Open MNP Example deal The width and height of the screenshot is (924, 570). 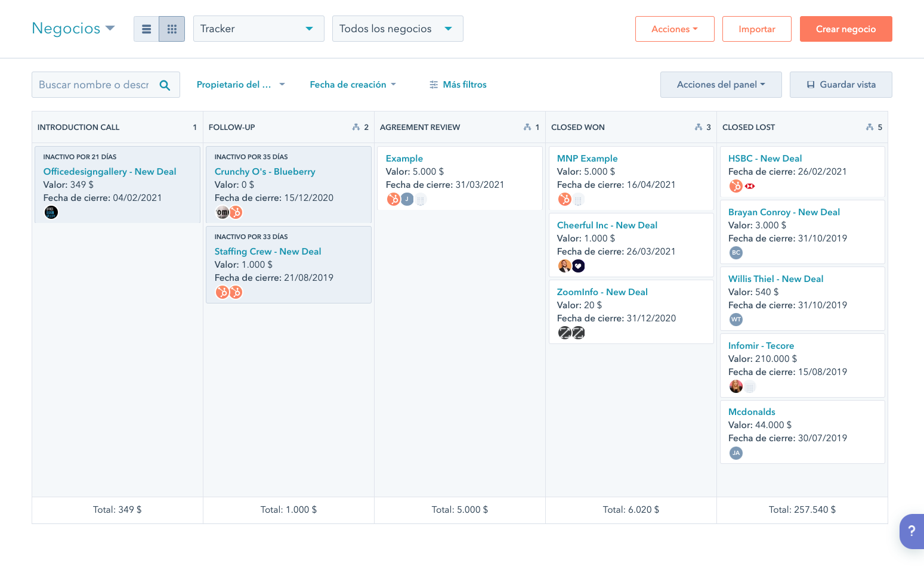(x=587, y=159)
